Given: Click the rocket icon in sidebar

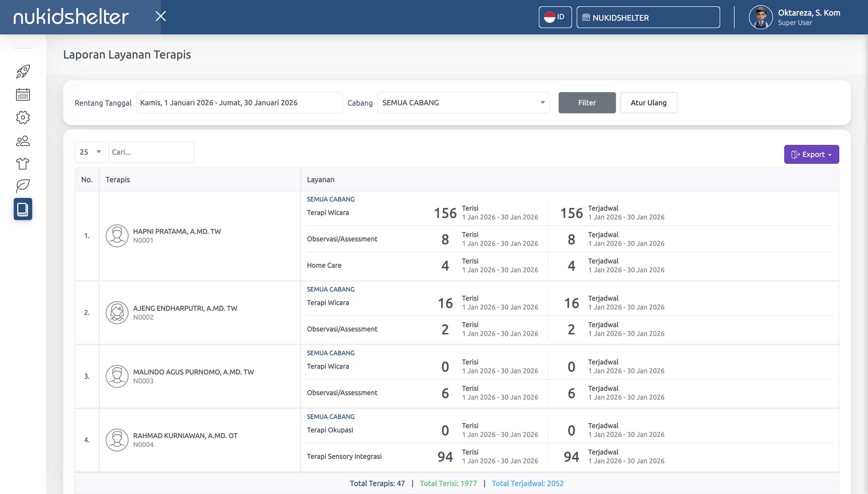Looking at the screenshot, I should point(23,71).
